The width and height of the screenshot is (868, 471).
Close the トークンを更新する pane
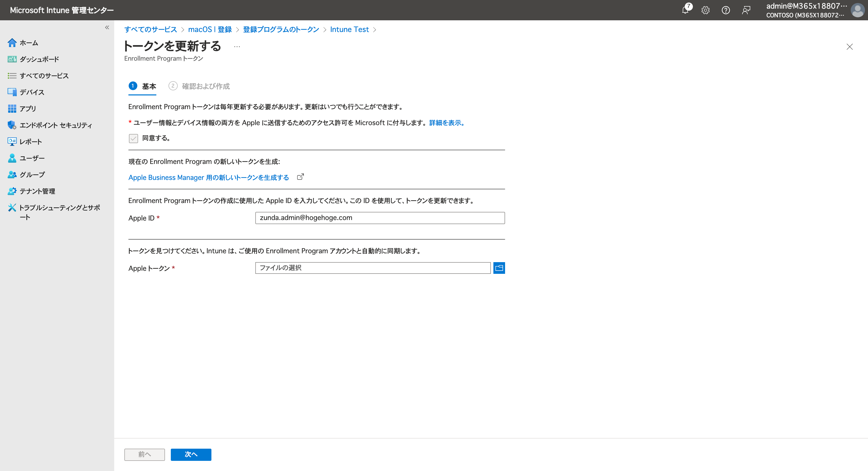[x=849, y=47]
